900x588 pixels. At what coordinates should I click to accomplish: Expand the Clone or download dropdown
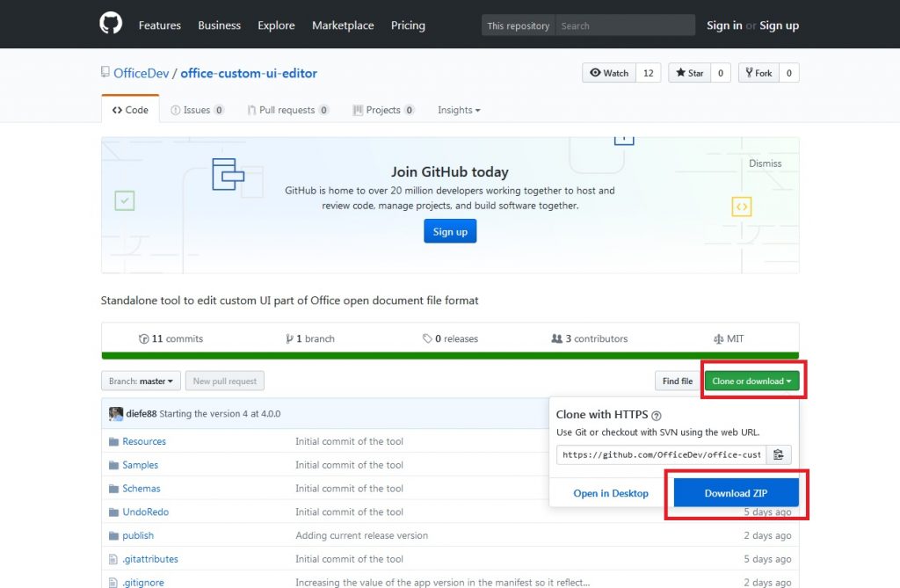point(752,381)
